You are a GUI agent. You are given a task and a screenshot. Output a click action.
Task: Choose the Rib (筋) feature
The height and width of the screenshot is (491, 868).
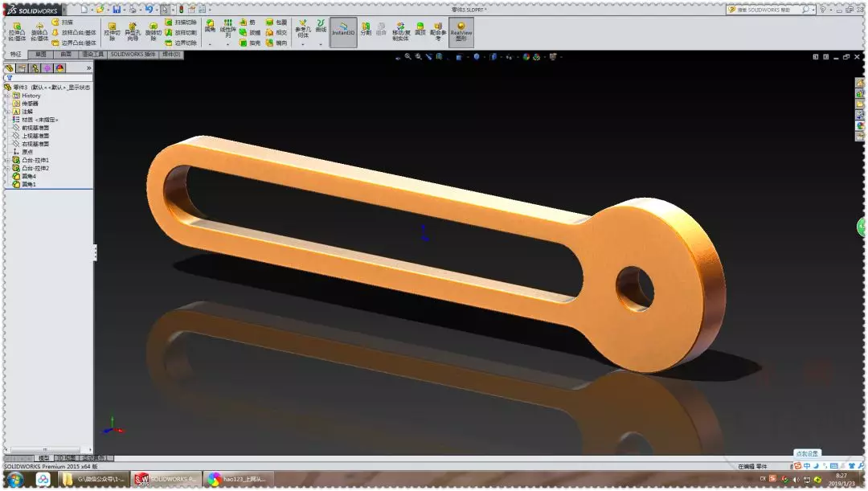point(248,23)
